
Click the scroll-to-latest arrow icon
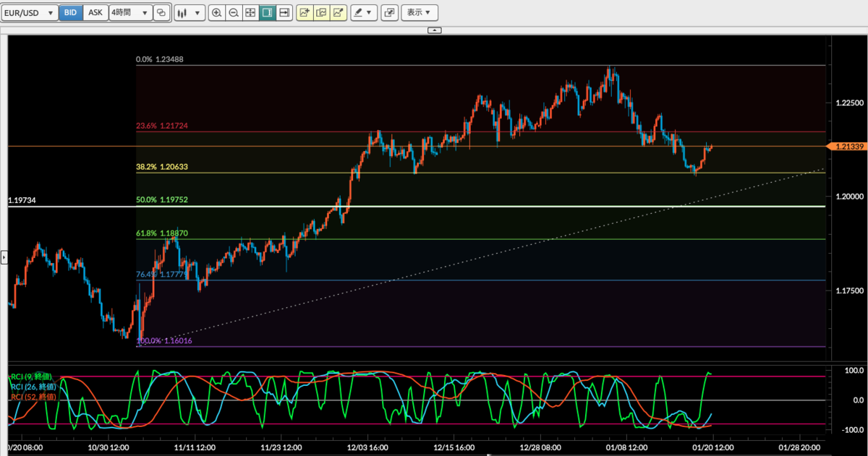click(x=284, y=12)
